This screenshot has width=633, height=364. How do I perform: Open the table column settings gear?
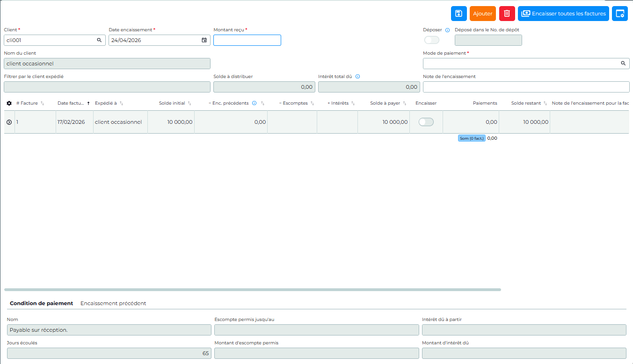pos(9,103)
